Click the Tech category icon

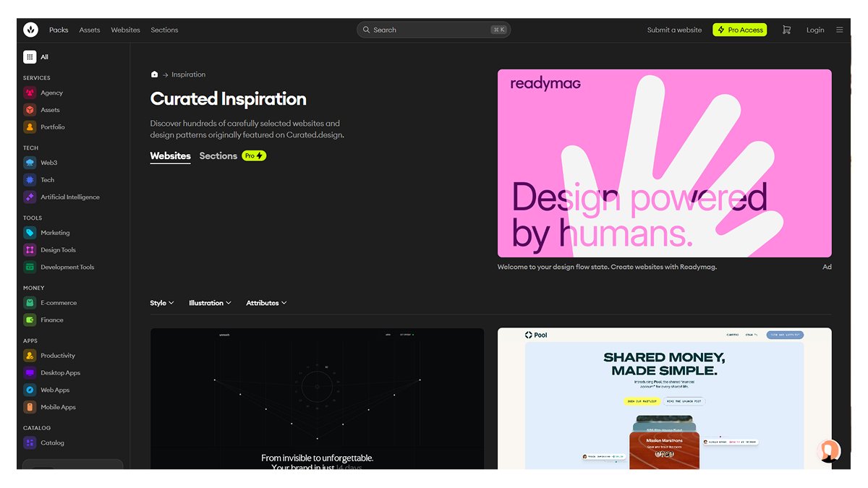30,180
